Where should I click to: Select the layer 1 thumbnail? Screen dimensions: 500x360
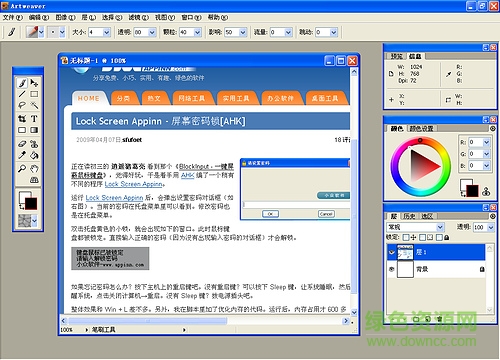405,252
